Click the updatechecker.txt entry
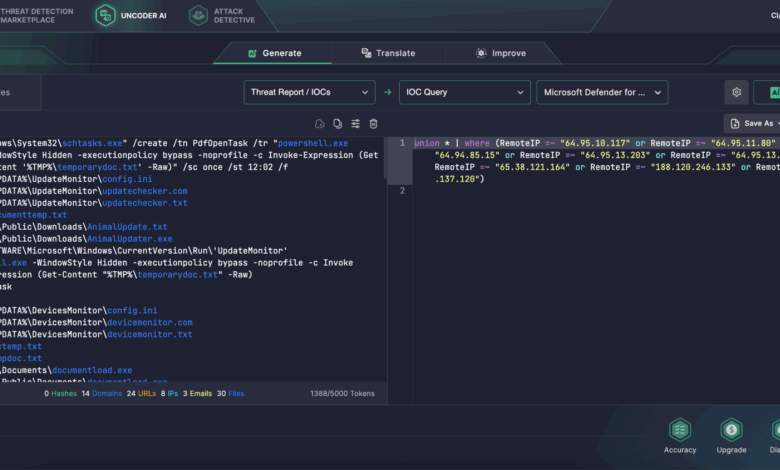This screenshot has height=470, width=780. (x=145, y=203)
